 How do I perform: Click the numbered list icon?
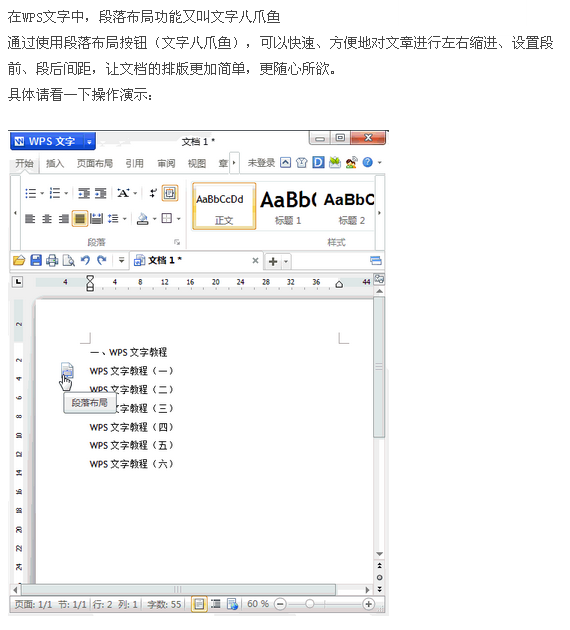(54, 193)
